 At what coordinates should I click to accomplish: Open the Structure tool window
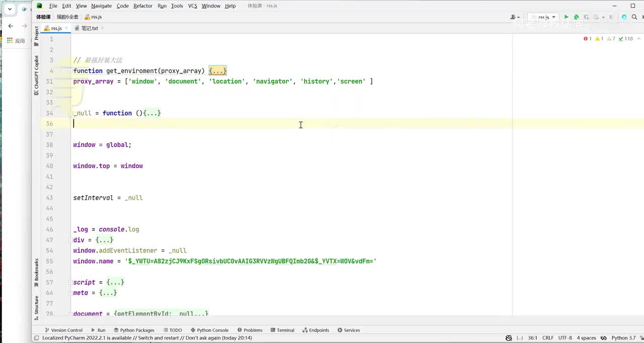click(36, 307)
